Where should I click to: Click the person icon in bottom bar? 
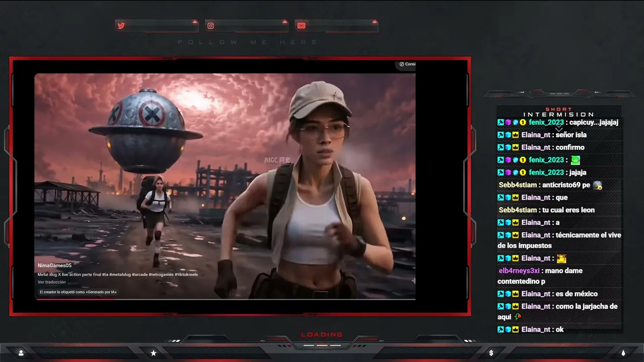coord(21,353)
